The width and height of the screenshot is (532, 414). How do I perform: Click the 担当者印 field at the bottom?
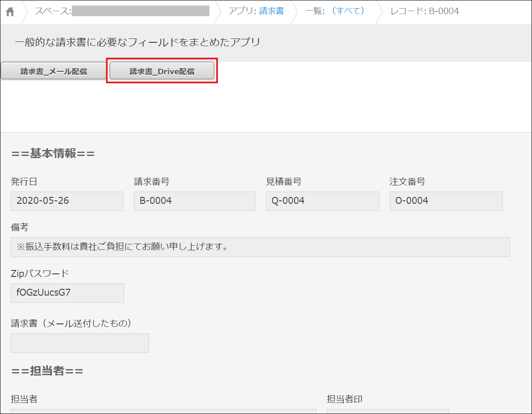[x=388, y=411]
